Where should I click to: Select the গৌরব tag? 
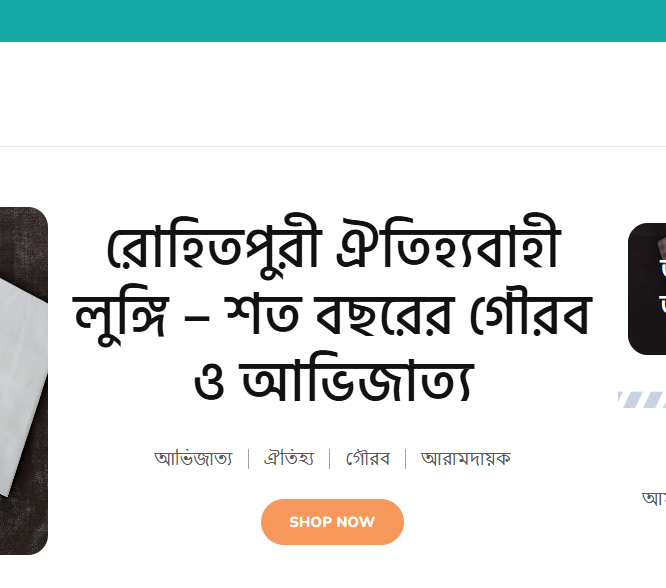pyautogui.click(x=367, y=459)
